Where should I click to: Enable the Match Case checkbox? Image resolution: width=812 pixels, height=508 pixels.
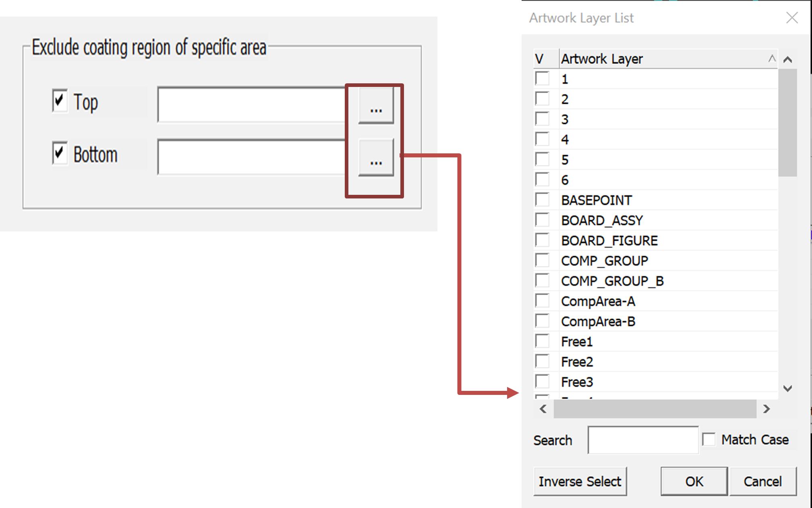[709, 439]
